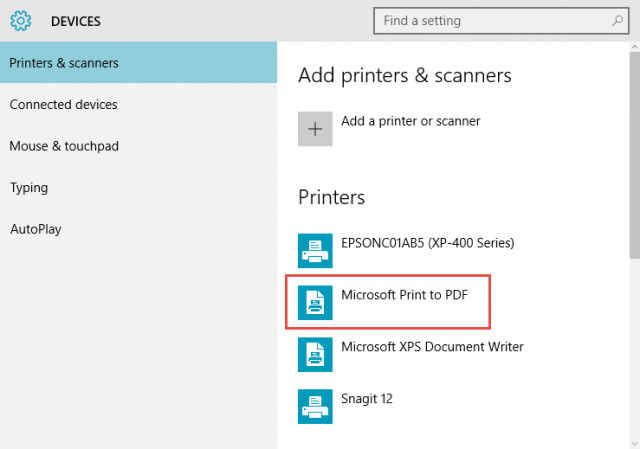The height and width of the screenshot is (449, 640).
Task: Select the Microsoft XPS Document Writer name
Action: (x=432, y=346)
